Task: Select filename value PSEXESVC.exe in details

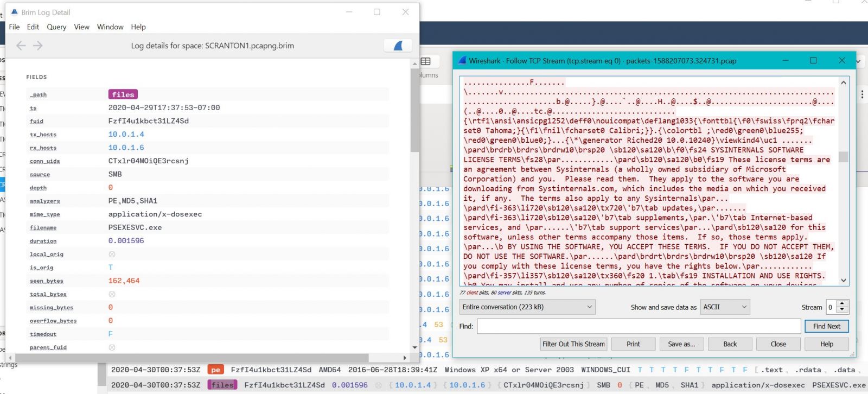Action: click(x=135, y=227)
